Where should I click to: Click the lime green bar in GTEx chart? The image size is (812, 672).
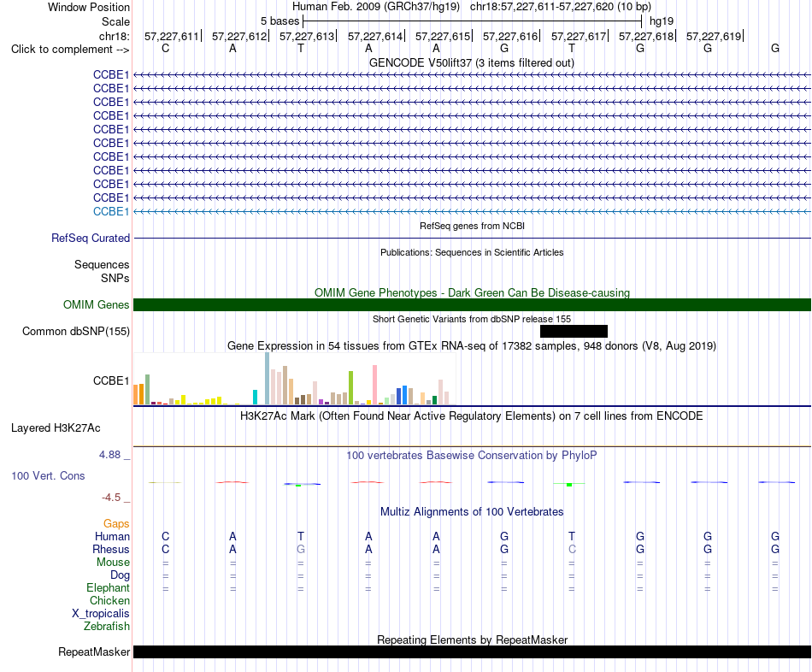click(350, 387)
